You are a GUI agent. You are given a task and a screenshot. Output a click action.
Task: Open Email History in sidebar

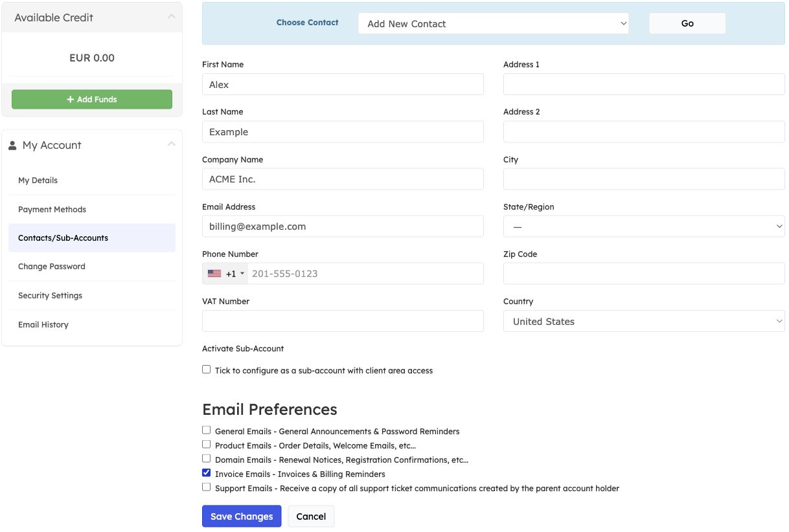[x=92, y=325]
